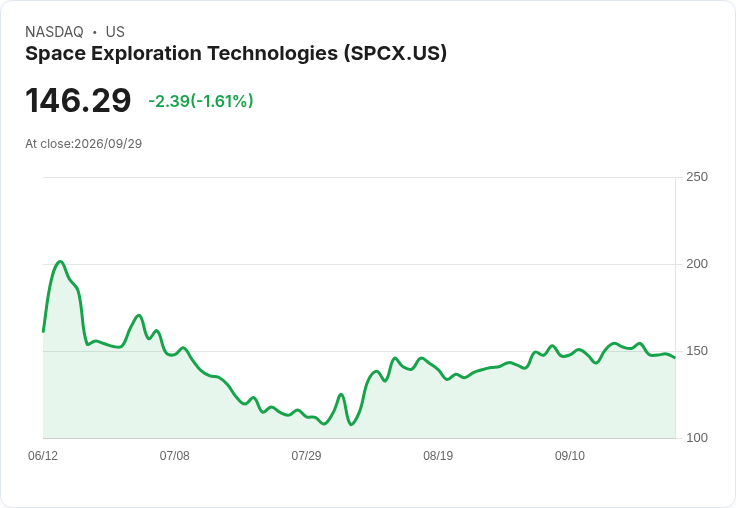The width and height of the screenshot is (736, 508).
Task: Click the 07/08 date label on the x-axis
Action: tap(175, 455)
